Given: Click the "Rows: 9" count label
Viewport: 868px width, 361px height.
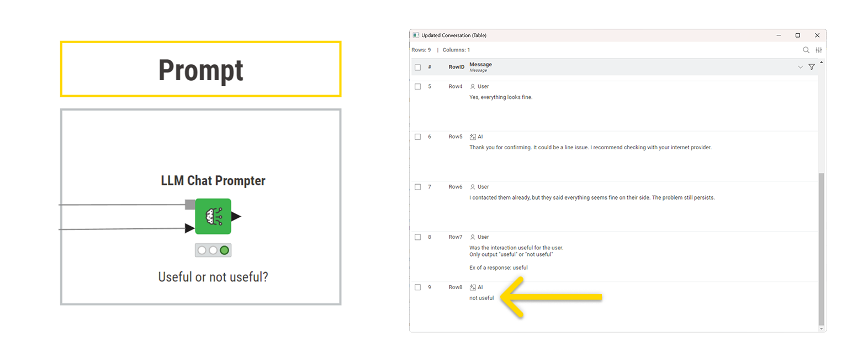Looking at the screenshot, I should pyautogui.click(x=421, y=50).
